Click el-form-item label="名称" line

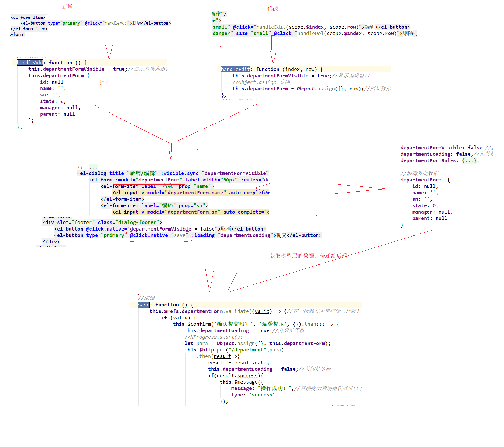tap(157, 186)
